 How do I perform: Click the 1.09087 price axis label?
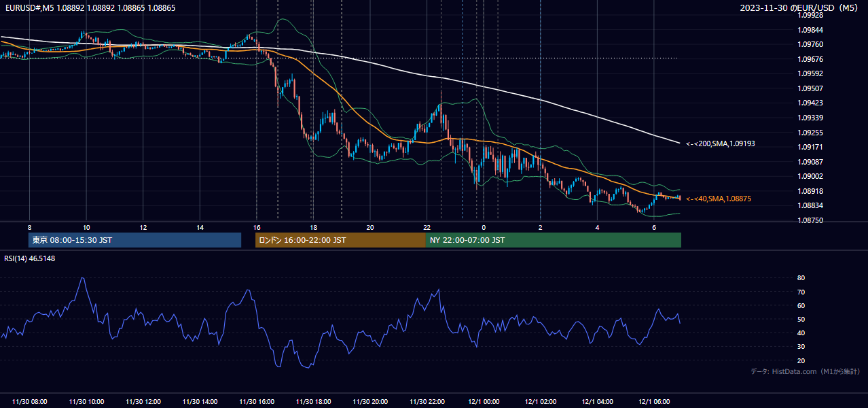pos(811,162)
